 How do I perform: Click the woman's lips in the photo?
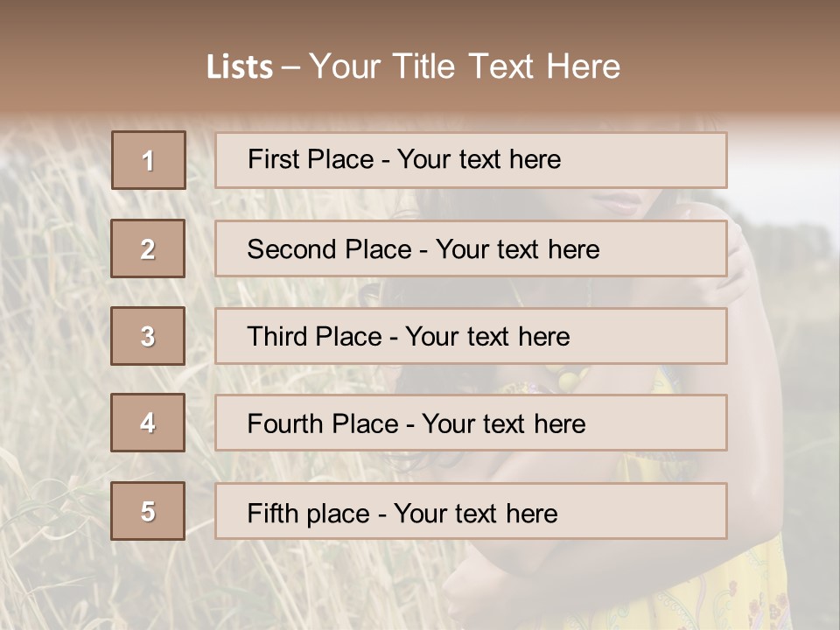coord(619,202)
